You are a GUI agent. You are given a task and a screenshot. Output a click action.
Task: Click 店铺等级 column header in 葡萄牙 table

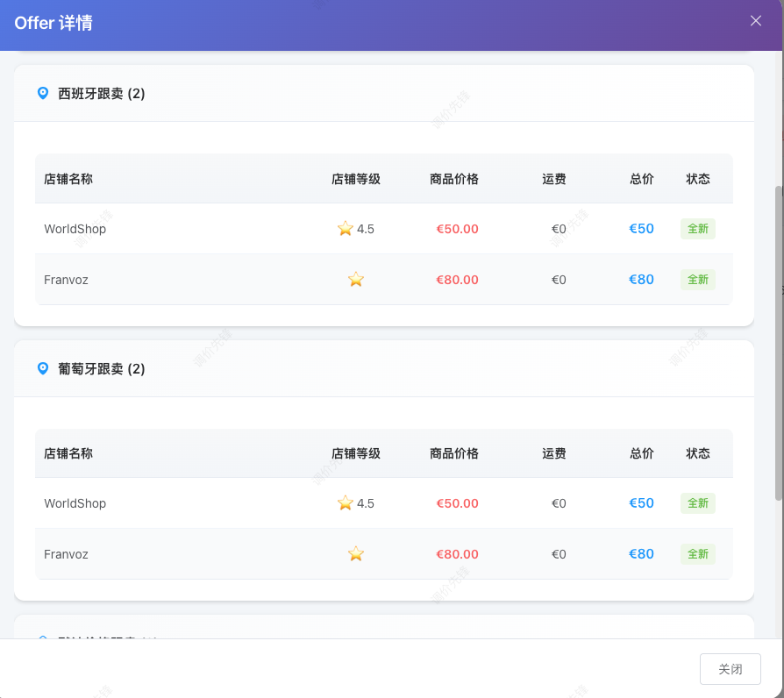[x=356, y=453]
